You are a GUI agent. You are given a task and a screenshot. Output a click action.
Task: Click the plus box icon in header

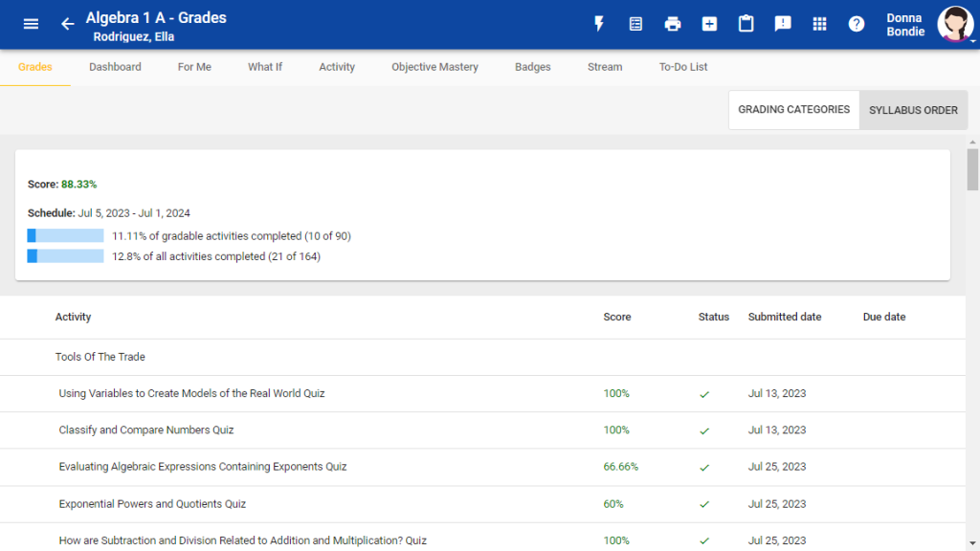[709, 24]
